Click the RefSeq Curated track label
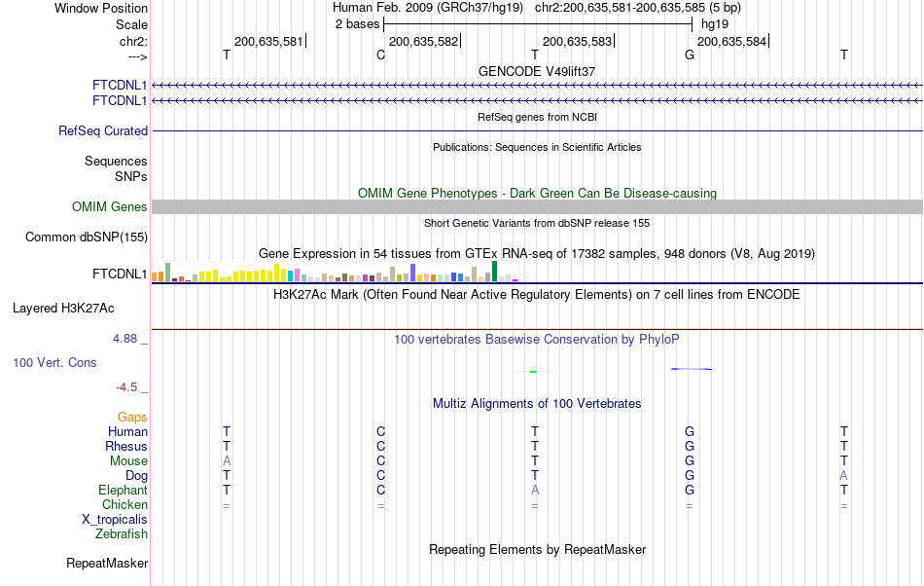Image resolution: width=924 pixels, height=586 pixels. 102,130
